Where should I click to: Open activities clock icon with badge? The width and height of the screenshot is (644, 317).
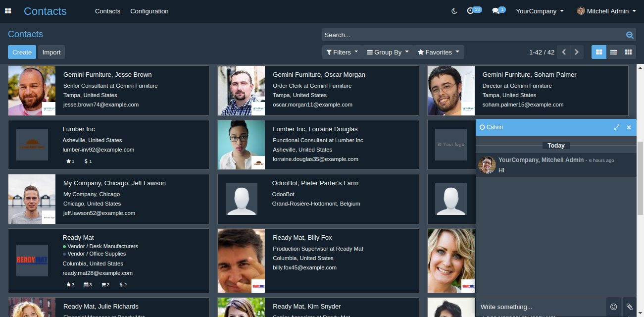(471, 11)
